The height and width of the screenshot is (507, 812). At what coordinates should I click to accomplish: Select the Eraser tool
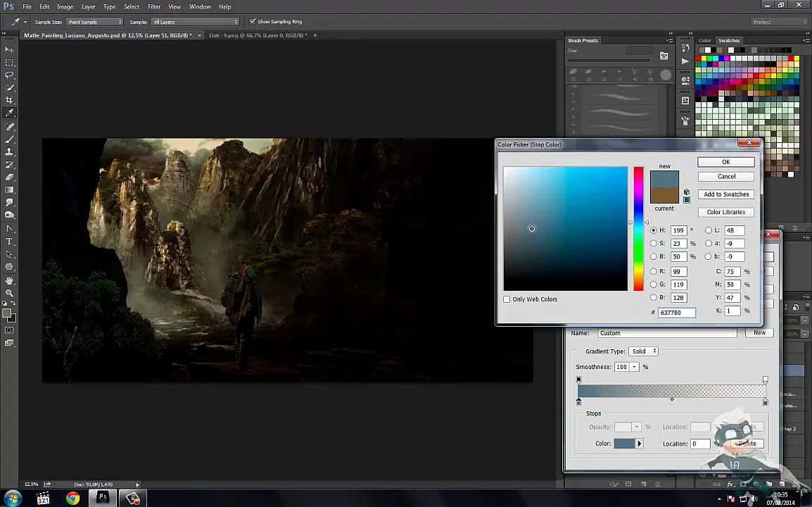(x=9, y=177)
